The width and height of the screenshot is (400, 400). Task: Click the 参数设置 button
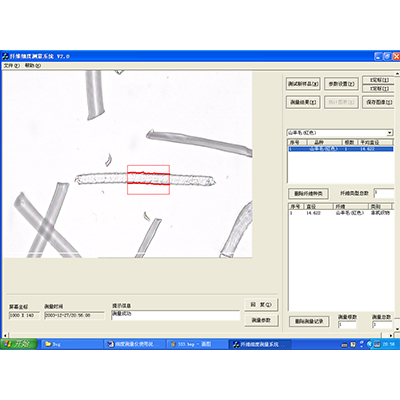click(x=341, y=84)
